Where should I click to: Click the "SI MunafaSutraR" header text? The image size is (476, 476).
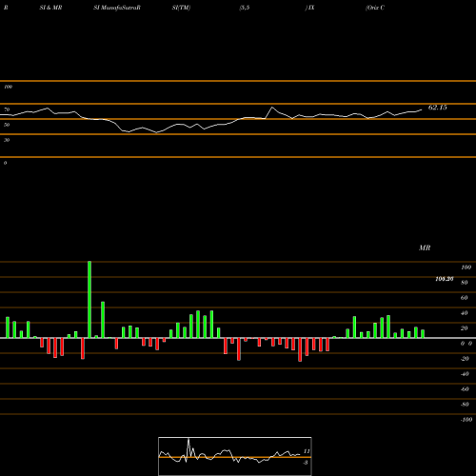tap(117, 8)
